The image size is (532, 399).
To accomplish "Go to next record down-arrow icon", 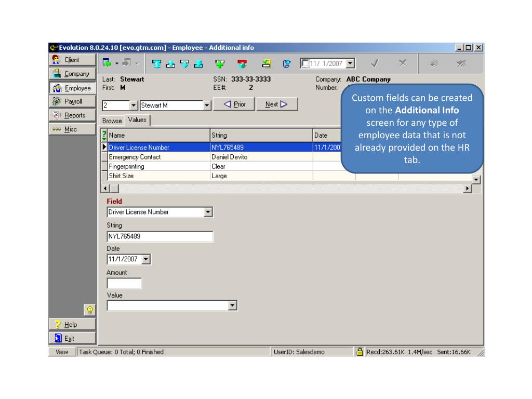I will click(184, 63).
